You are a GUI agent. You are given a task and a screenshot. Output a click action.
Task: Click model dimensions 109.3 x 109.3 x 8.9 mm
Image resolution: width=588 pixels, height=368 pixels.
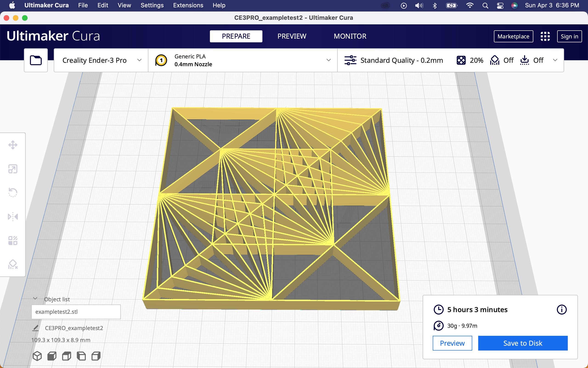tap(61, 340)
